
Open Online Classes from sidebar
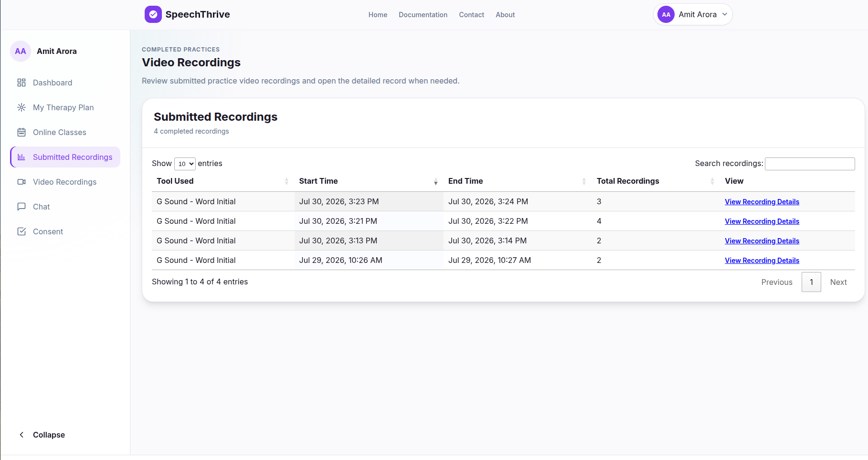(x=65, y=132)
